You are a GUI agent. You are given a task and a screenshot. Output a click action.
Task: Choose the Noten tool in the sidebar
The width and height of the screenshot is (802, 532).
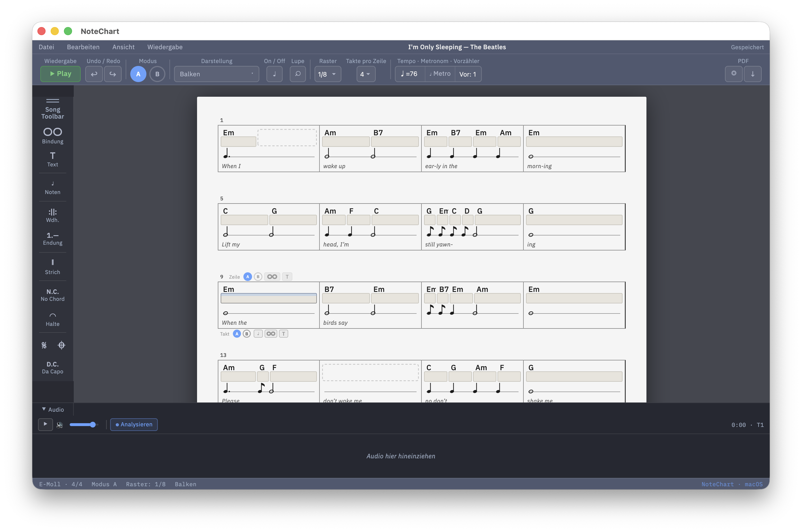click(53, 188)
